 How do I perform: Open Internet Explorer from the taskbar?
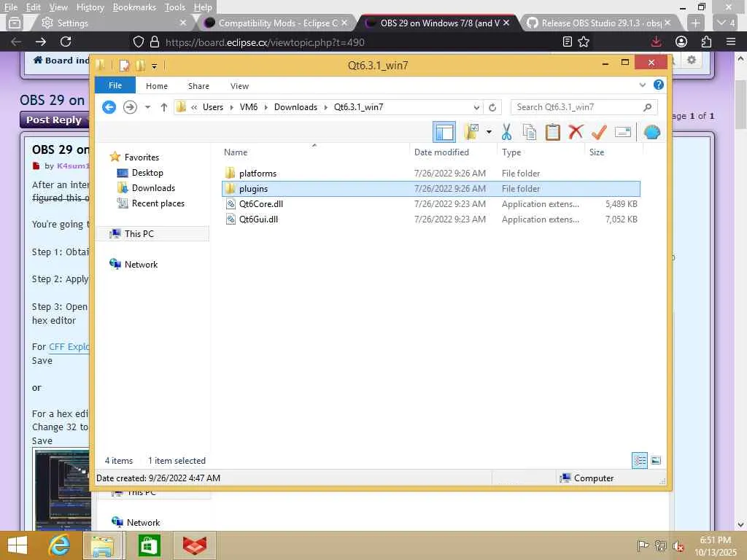point(59,545)
